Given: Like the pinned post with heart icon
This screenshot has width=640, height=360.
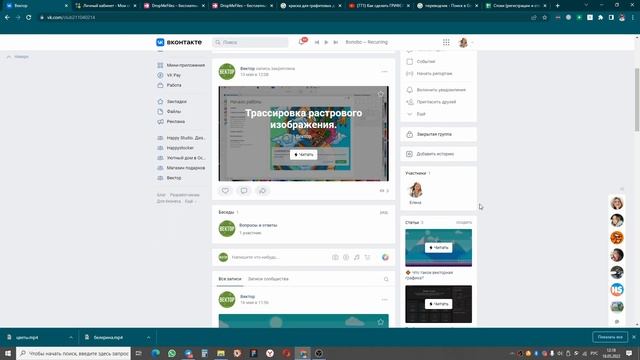Looking at the screenshot, I should point(225,191).
